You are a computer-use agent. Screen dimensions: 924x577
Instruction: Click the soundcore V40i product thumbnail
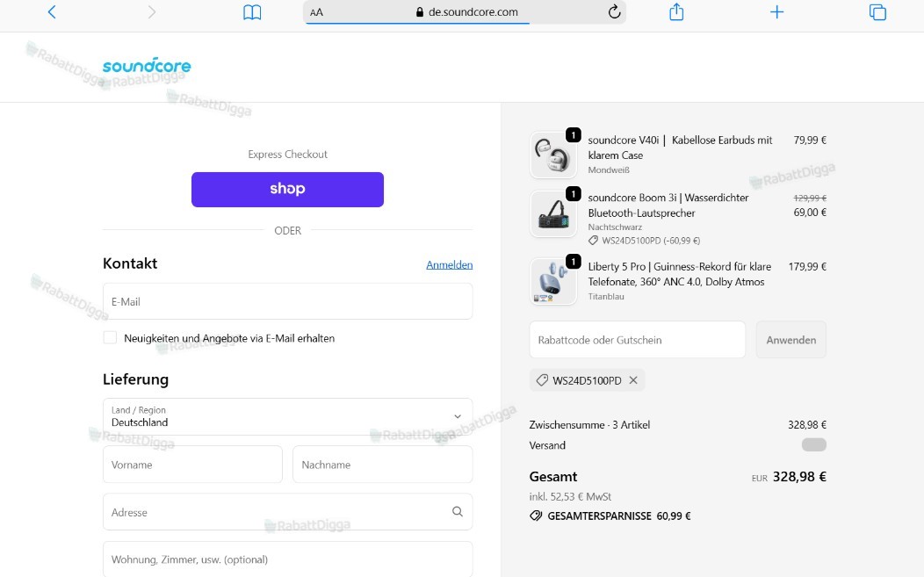[x=553, y=155]
